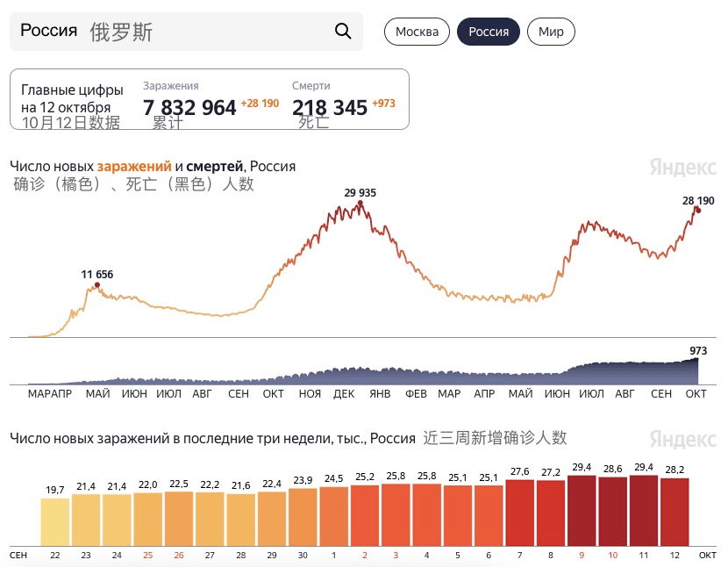The width and height of the screenshot is (728, 567).
Task: Click the Яндекс logo above the bar chart
Action: click(682, 438)
